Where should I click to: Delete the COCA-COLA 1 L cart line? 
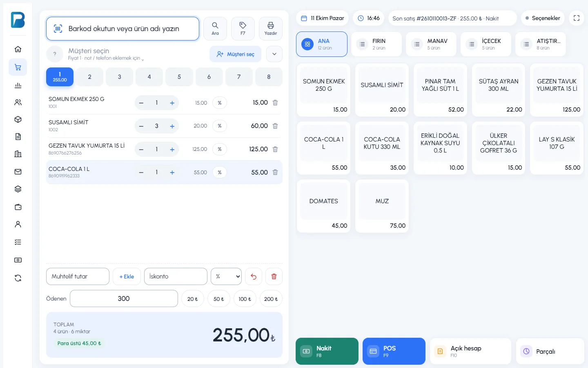(x=275, y=173)
